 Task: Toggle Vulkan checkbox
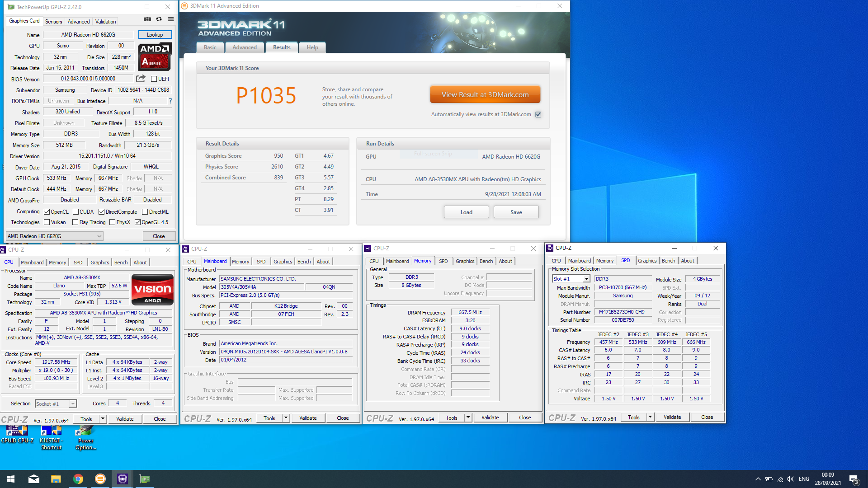tap(47, 222)
